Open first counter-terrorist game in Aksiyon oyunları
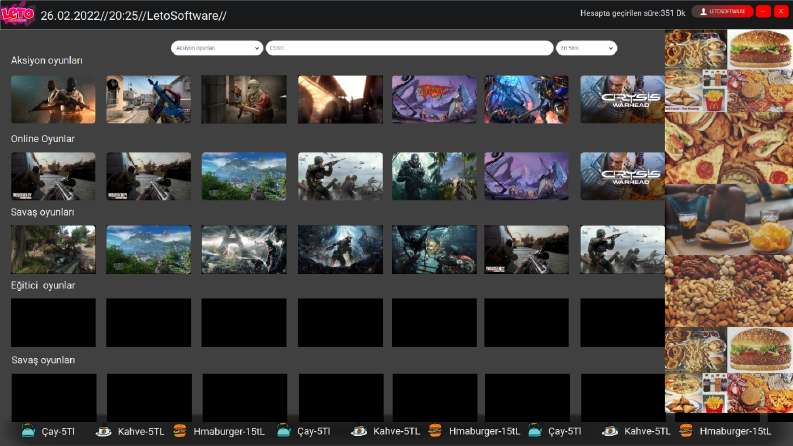 click(53, 100)
